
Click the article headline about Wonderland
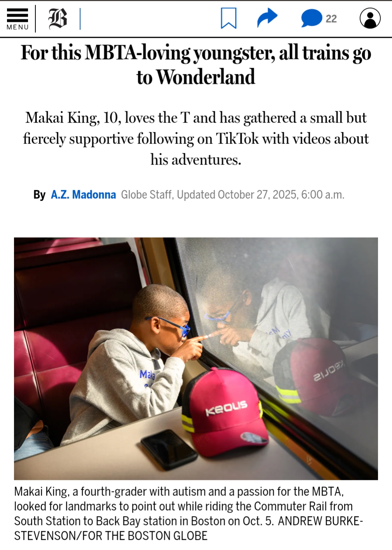tap(196, 65)
